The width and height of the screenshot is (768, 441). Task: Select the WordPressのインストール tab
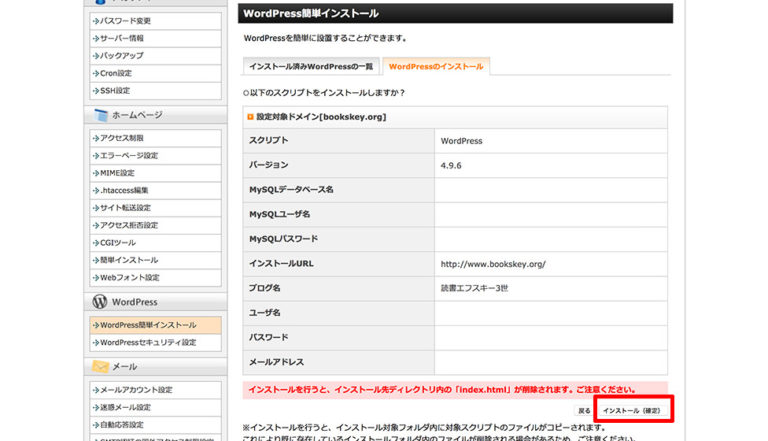coord(436,67)
